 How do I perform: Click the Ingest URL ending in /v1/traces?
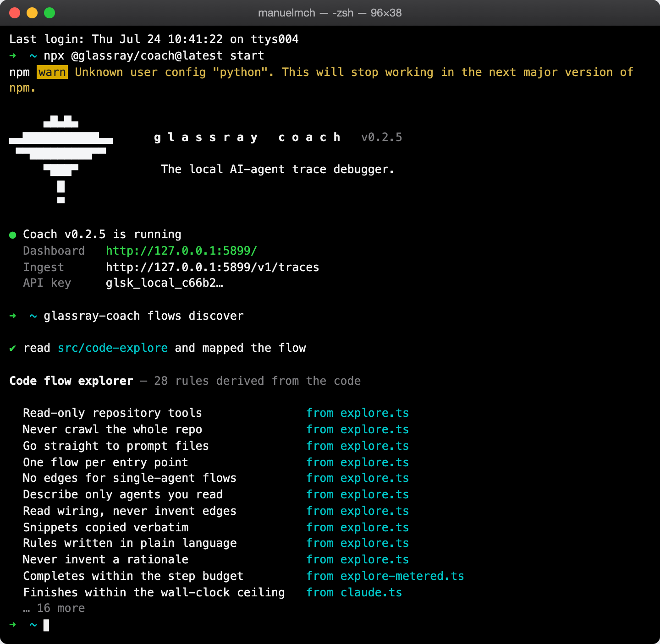coord(212,267)
